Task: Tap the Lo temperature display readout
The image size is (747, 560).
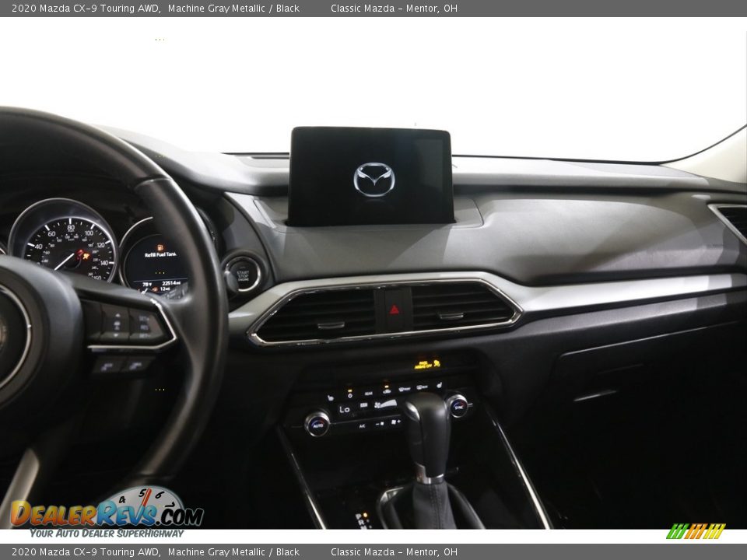Action: click(344, 410)
